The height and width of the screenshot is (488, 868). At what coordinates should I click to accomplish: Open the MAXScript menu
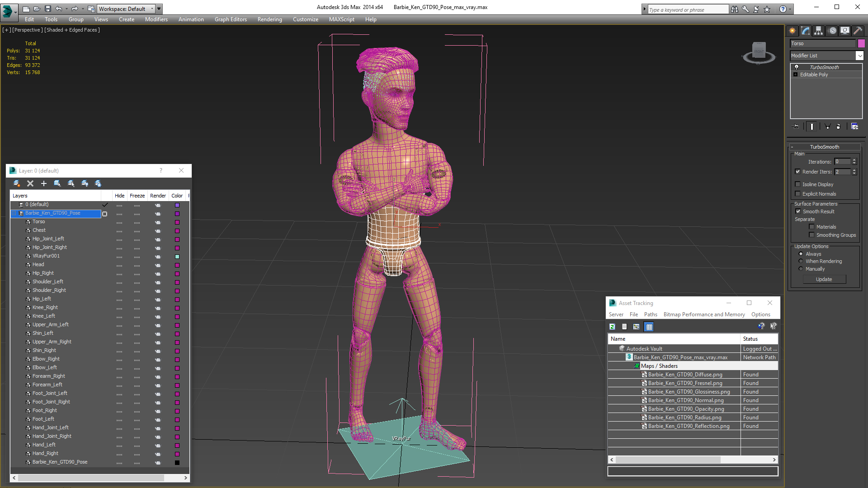342,19
